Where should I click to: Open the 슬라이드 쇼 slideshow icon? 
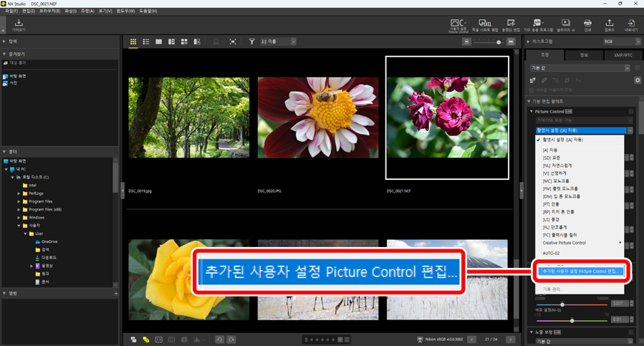[x=565, y=25]
